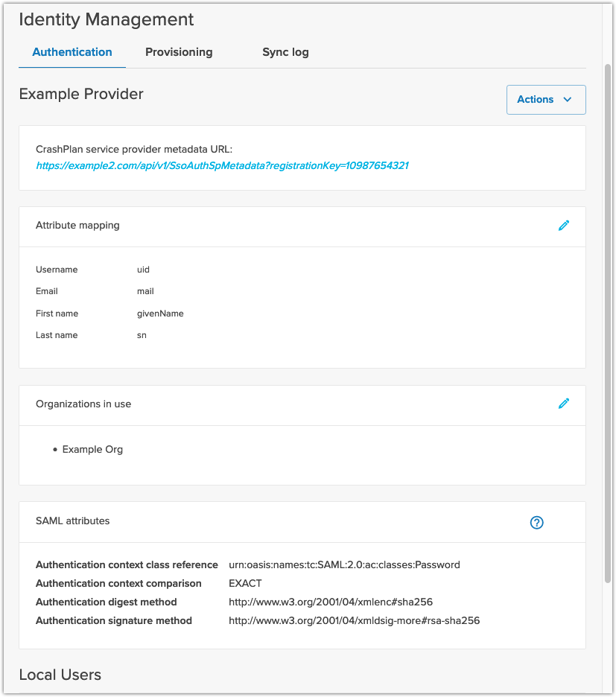Screen dimensions: 616x697
Task: Click the Last name attribute label
Action: [57, 335]
